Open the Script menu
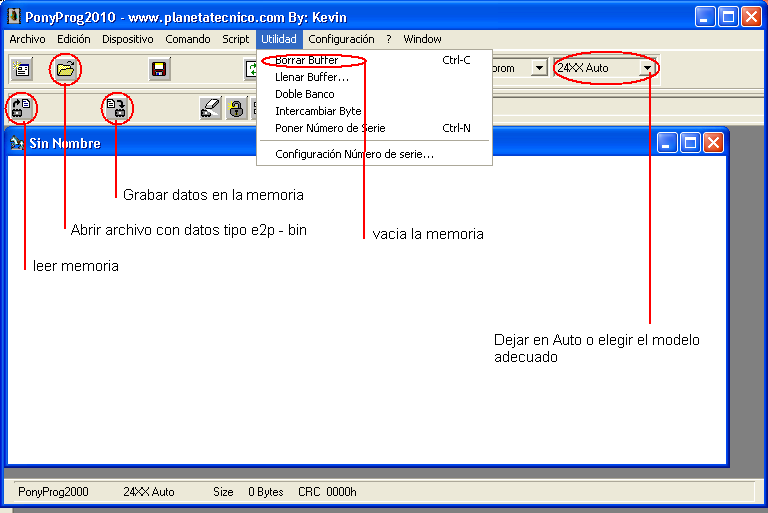 (x=235, y=39)
